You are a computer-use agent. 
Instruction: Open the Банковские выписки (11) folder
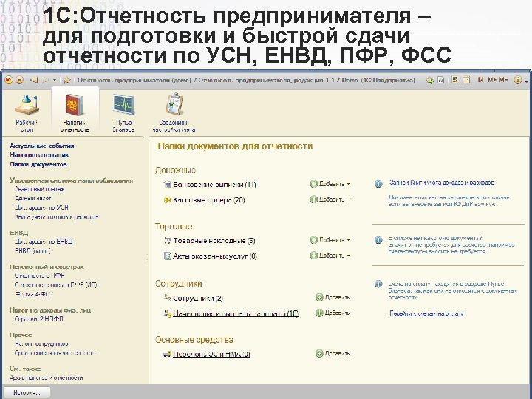click(214, 185)
